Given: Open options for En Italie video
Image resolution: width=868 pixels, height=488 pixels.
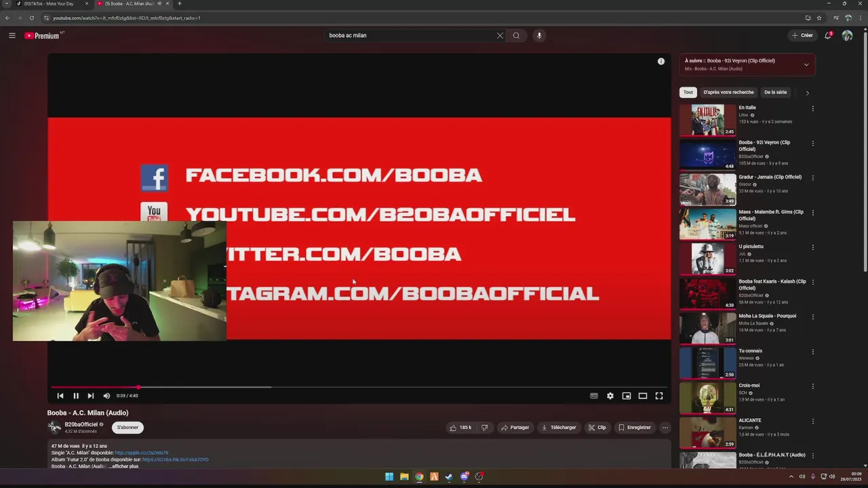Looking at the screenshot, I should [x=812, y=108].
